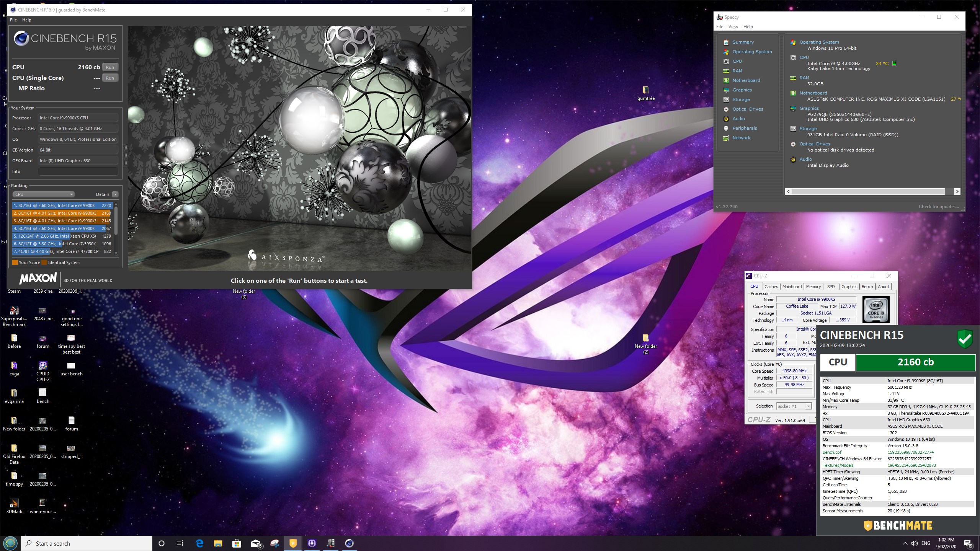Show hidden system tray icons chevron
Image resolution: width=980 pixels, height=551 pixels.
coord(905,543)
